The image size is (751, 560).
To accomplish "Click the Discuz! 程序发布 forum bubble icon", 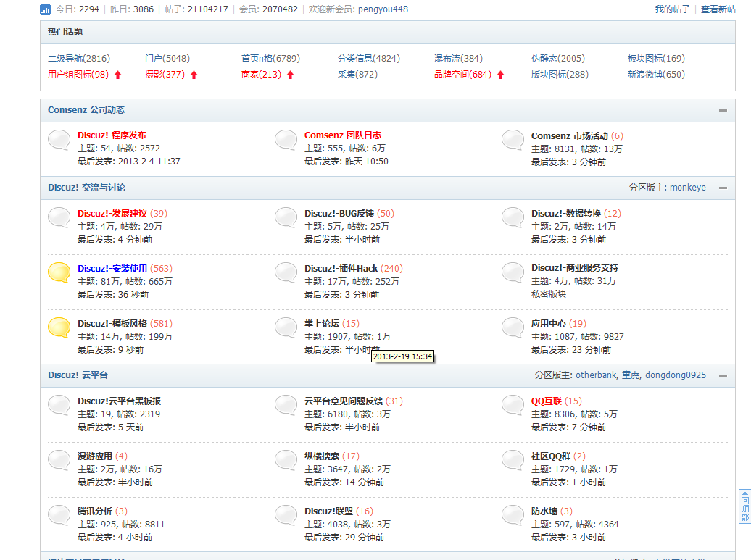I will tap(59, 140).
